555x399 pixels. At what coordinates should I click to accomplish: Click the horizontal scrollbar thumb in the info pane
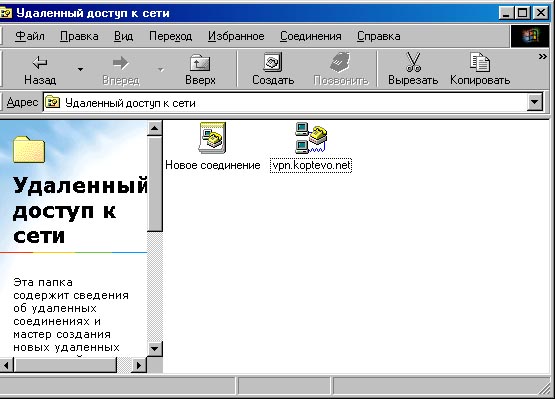click(x=65, y=365)
